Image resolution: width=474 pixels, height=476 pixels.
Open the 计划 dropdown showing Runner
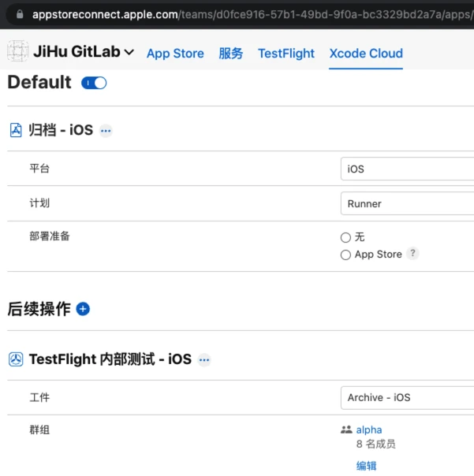click(407, 203)
